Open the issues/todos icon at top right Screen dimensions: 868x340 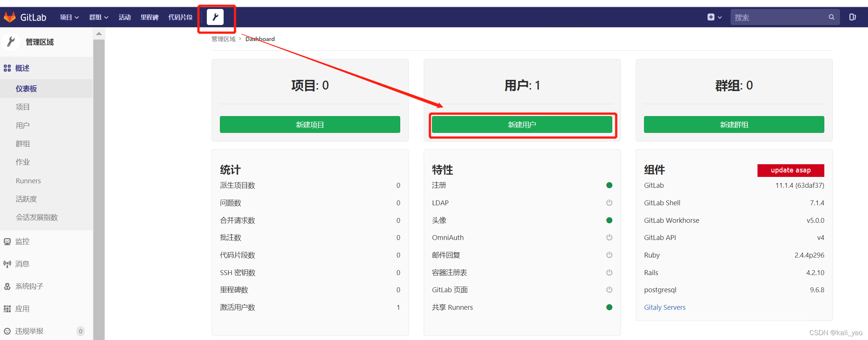tap(852, 17)
